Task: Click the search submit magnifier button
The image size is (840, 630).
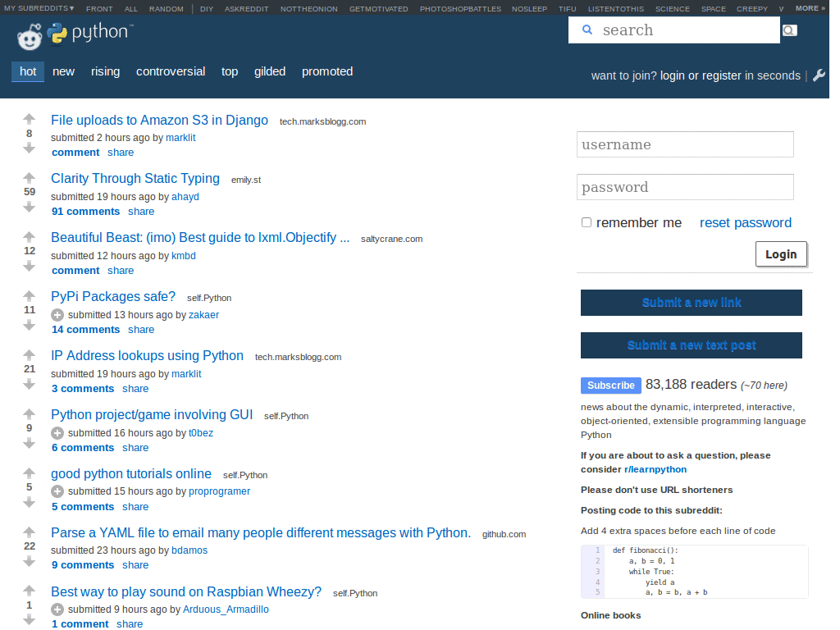Action: click(790, 30)
